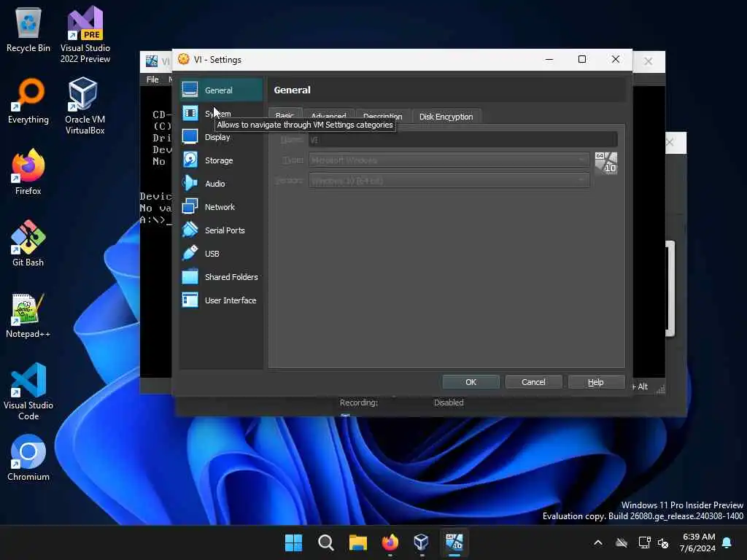Switch to the Advanced tab
The height and width of the screenshot is (560, 747).
pos(328,116)
